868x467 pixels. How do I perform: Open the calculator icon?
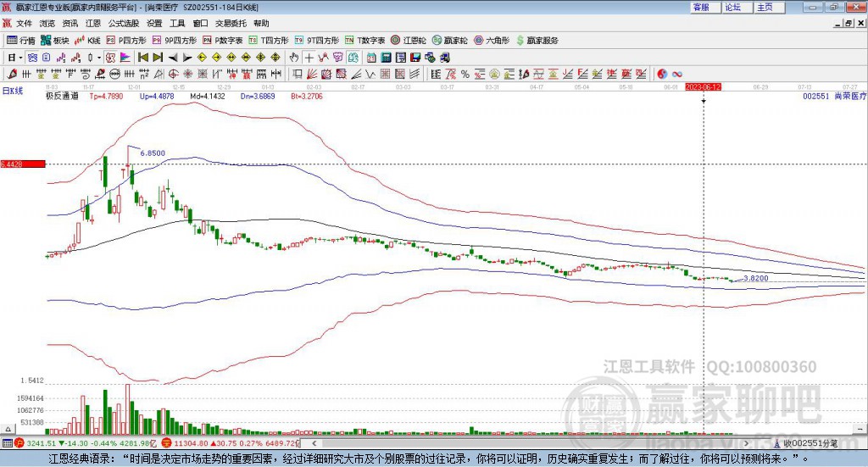click(387, 58)
